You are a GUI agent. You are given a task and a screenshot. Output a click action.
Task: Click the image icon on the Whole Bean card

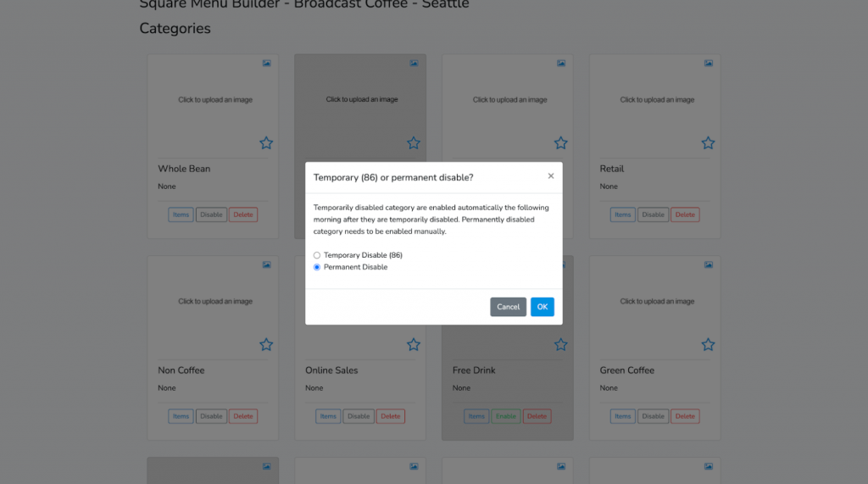point(267,63)
